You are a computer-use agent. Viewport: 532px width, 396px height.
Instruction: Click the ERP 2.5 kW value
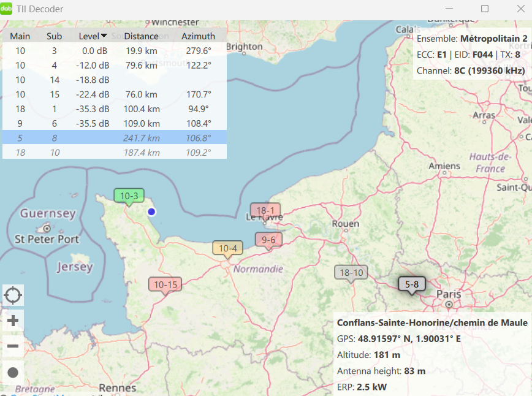pos(371,387)
